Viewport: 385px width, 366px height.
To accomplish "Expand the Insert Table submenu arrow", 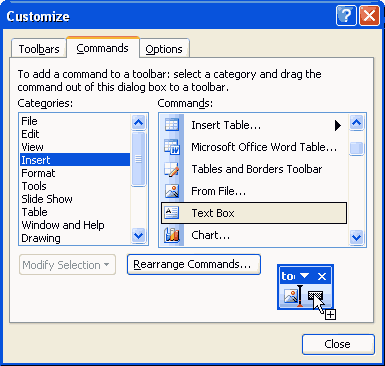I will click(338, 125).
